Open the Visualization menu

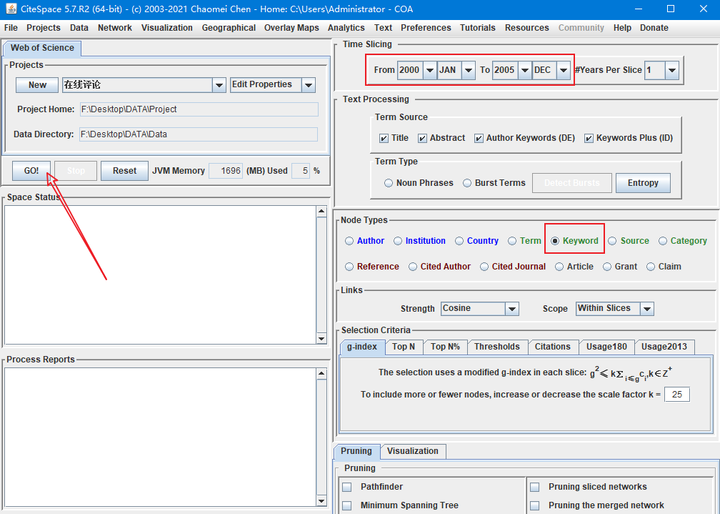click(167, 28)
